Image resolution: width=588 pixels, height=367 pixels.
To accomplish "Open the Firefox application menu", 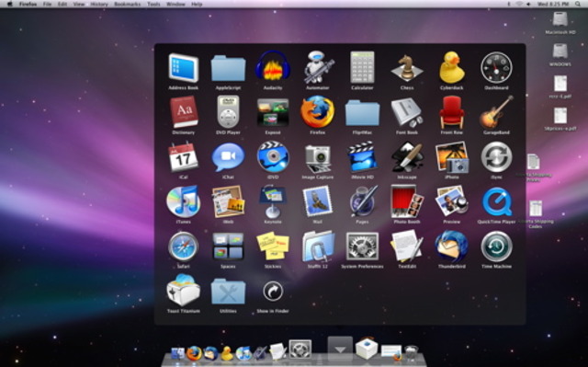I will (x=28, y=4).
